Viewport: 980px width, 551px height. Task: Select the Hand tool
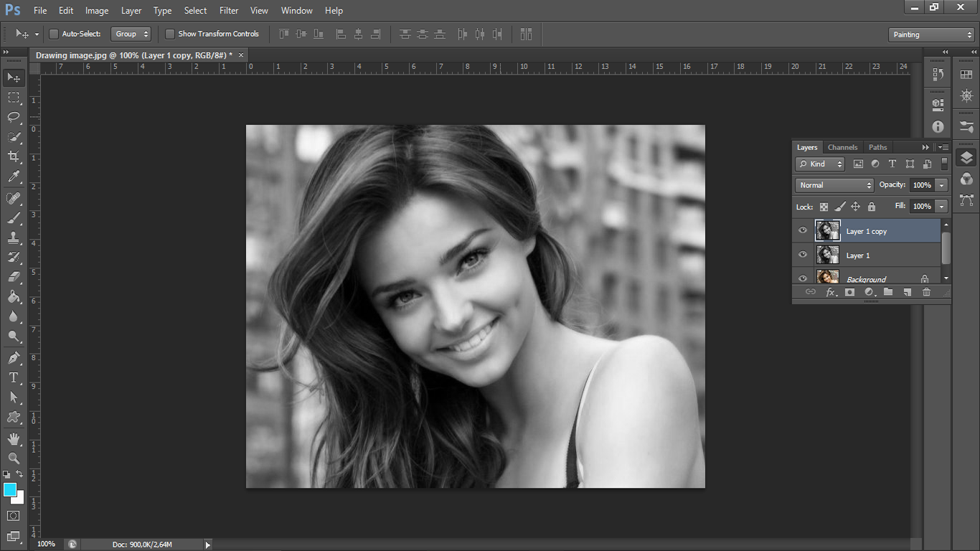tap(14, 438)
